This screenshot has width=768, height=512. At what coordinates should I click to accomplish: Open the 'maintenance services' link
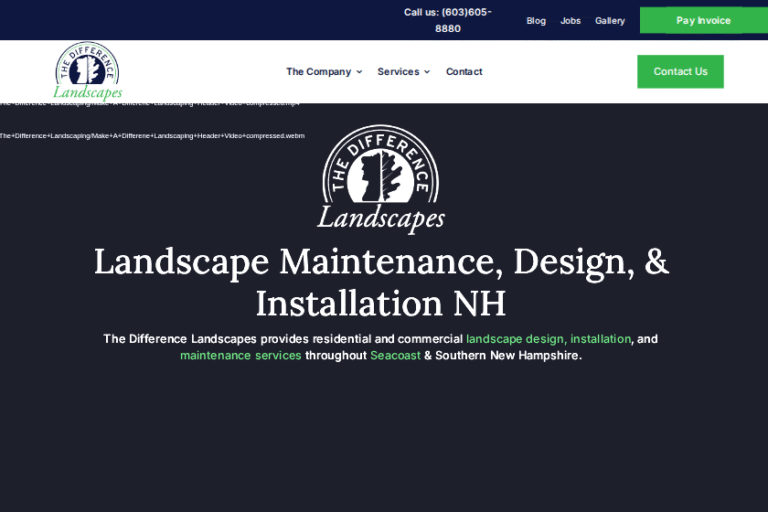pyautogui.click(x=240, y=356)
